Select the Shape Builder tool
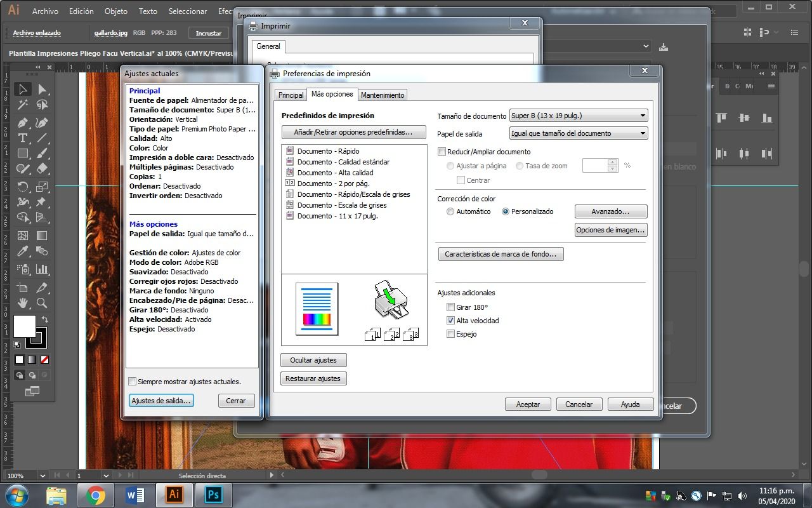 click(23, 218)
